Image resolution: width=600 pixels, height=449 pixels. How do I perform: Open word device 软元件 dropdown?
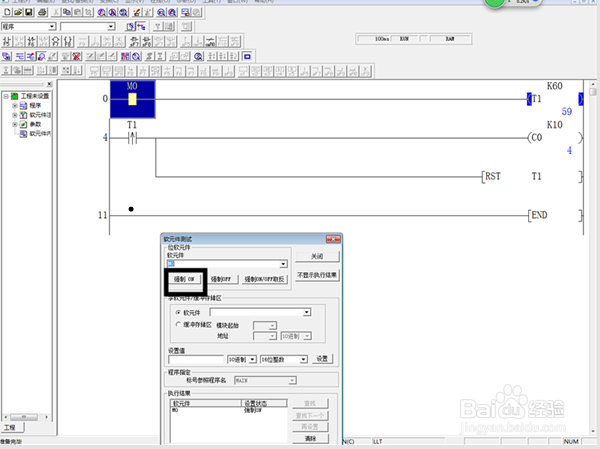(307, 312)
